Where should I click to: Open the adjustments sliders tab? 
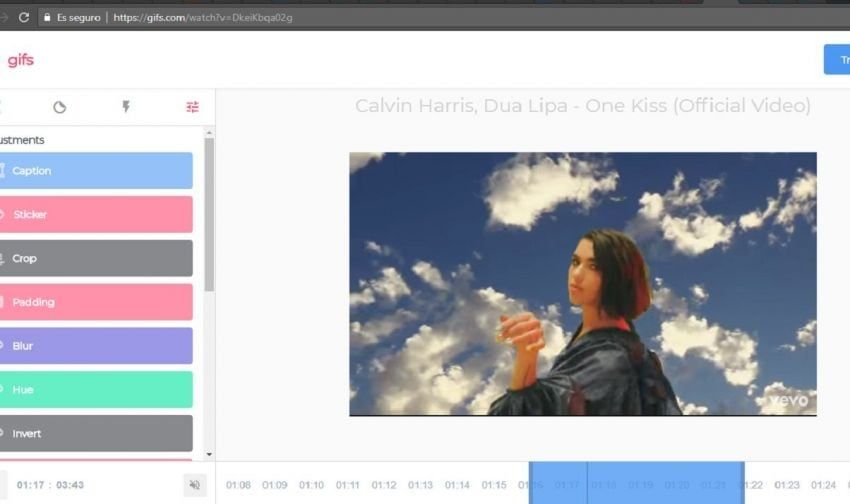(x=192, y=107)
